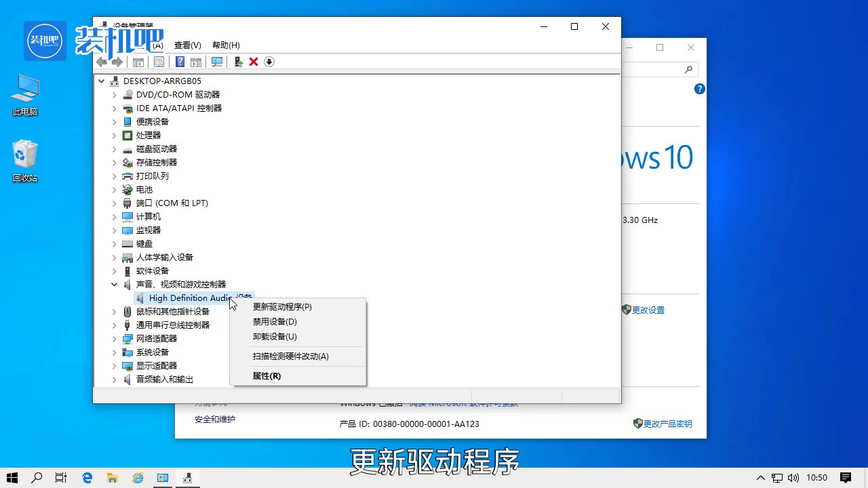The width and height of the screenshot is (868, 488).
Task: Choose 禁用设备 in the context menu
Action: (x=275, y=321)
